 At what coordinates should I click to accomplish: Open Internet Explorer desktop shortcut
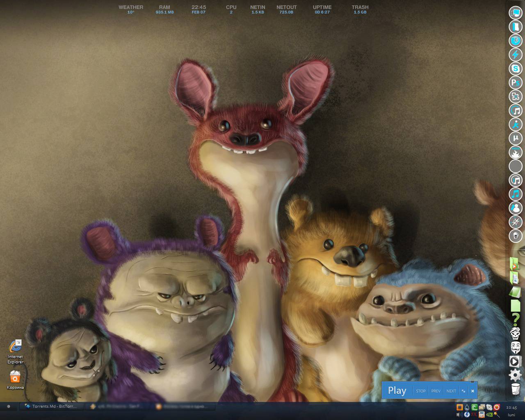pyautogui.click(x=15, y=352)
